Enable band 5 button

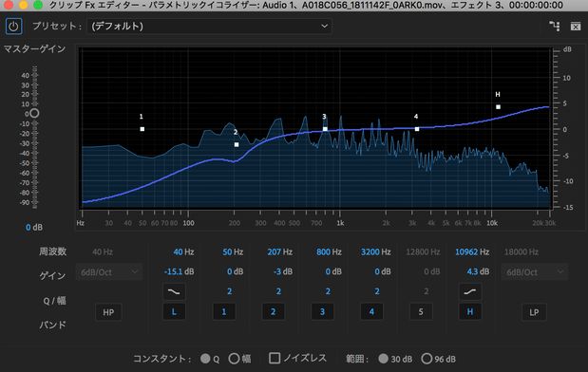421,311
